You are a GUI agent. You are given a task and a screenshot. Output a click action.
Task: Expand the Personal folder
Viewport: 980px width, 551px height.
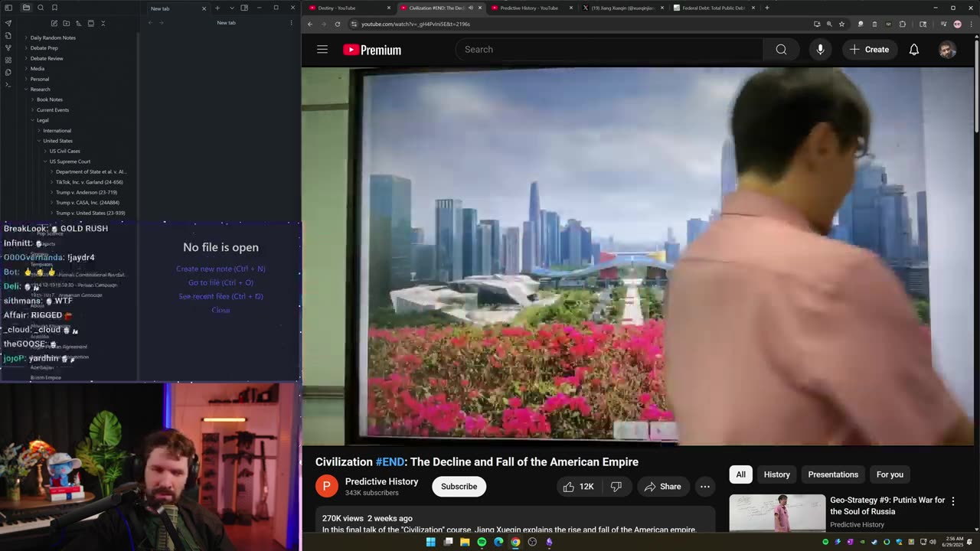tap(40, 79)
